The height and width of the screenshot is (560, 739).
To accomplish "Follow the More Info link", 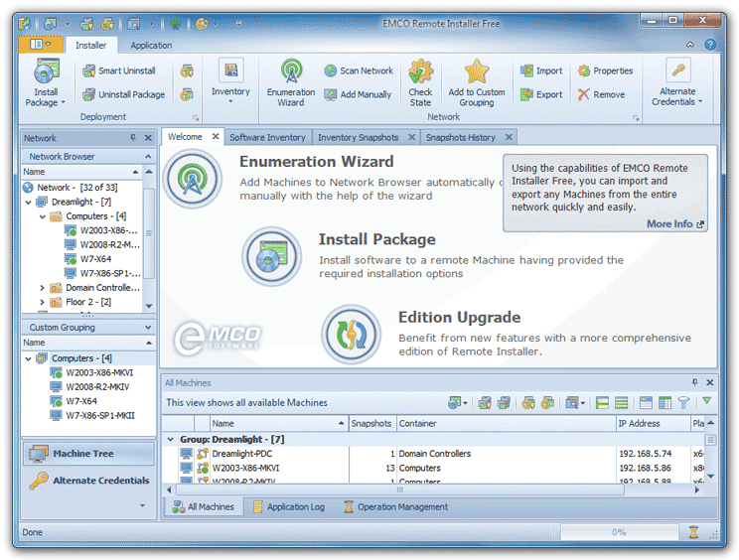I will click(x=674, y=223).
